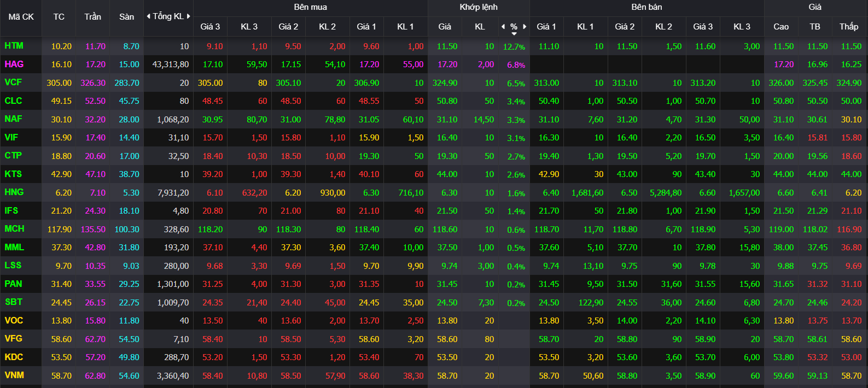Viewport: 868px width, 388px height.
Task: Click VCF high price 326.00
Action: tap(781, 83)
